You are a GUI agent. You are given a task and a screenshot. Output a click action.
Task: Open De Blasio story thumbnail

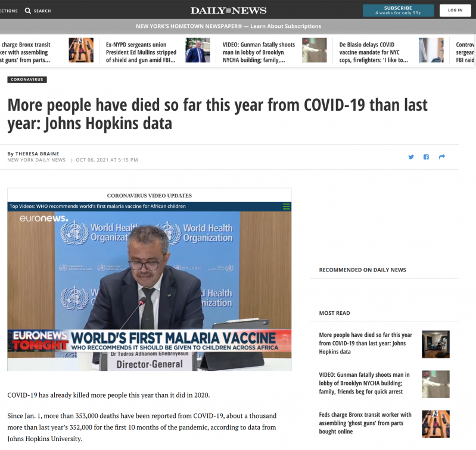click(431, 50)
